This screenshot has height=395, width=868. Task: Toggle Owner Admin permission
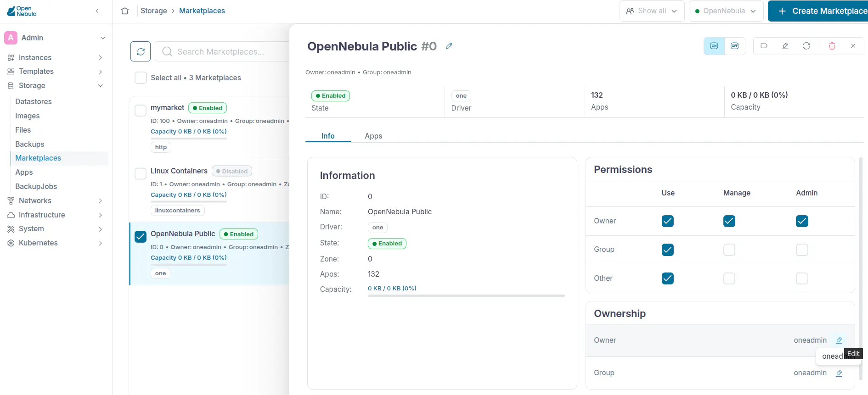click(x=802, y=221)
